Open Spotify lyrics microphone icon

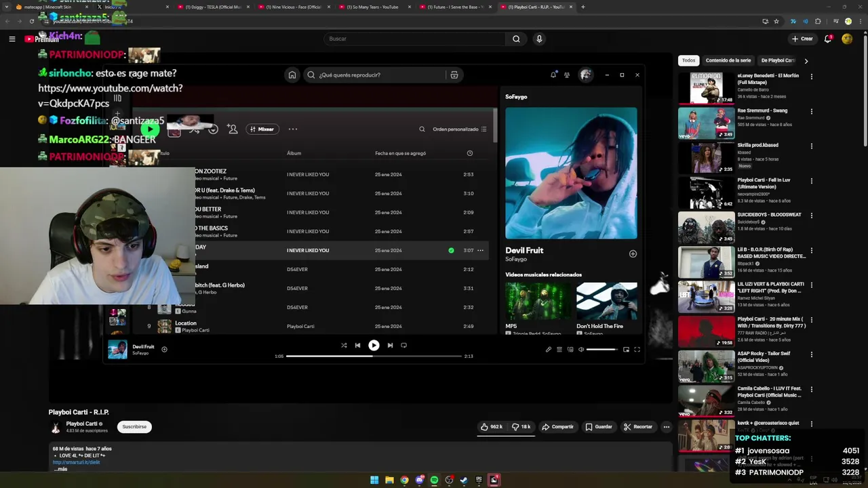click(x=549, y=349)
